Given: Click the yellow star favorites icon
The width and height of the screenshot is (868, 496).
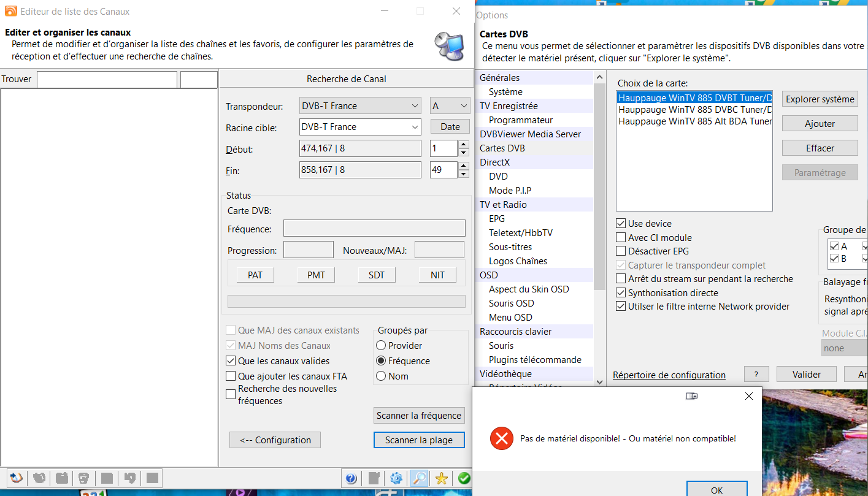Looking at the screenshot, I should click(441, 478).
